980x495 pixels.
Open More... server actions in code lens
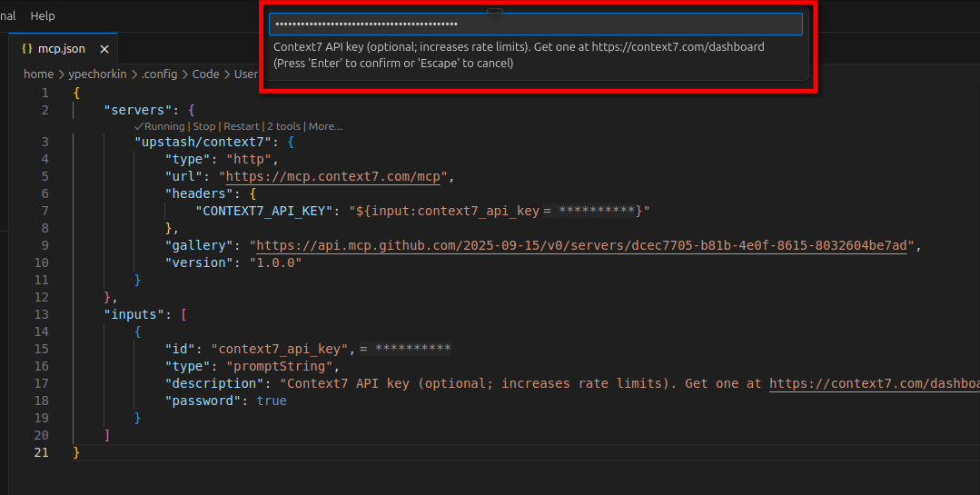click(325, 126)
